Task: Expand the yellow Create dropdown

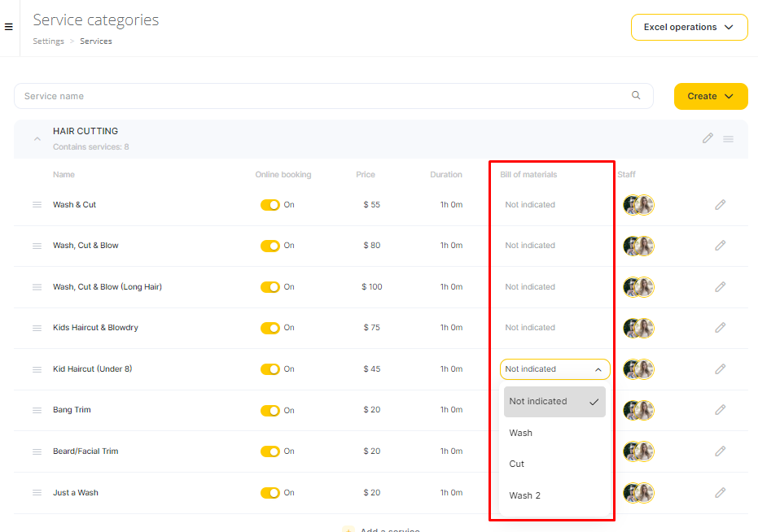Action: 710,96
